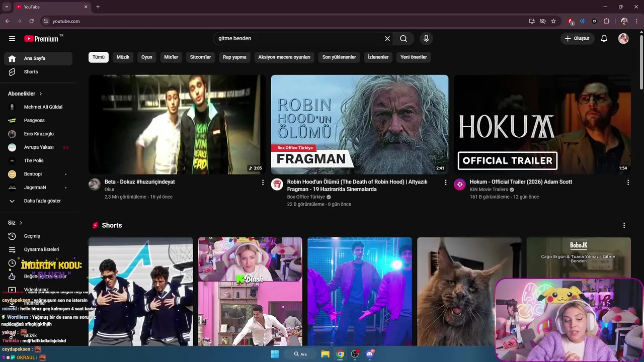Expand Daha fazla göster subscriptions list
The image size is (644, 362).
pyautogui.click(x=38, y=201)
